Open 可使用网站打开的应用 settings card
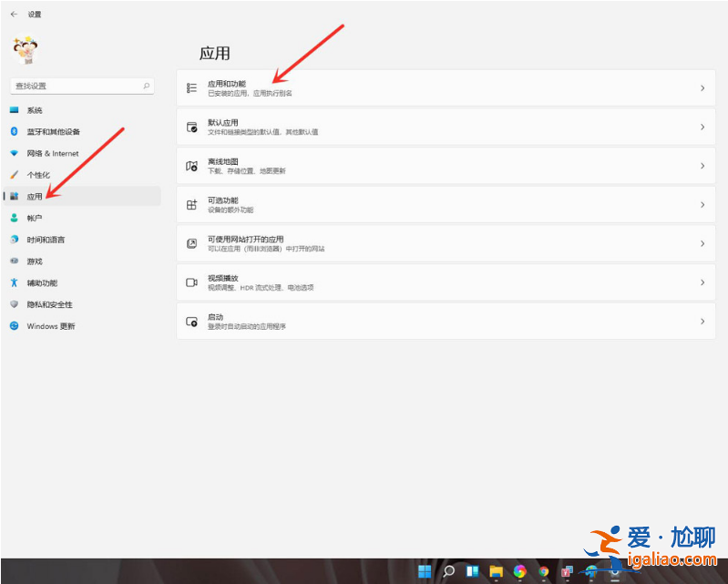Image resolution: width=728 pixels, height=584 pixels. pyautogui.click(x=446, y=243)
